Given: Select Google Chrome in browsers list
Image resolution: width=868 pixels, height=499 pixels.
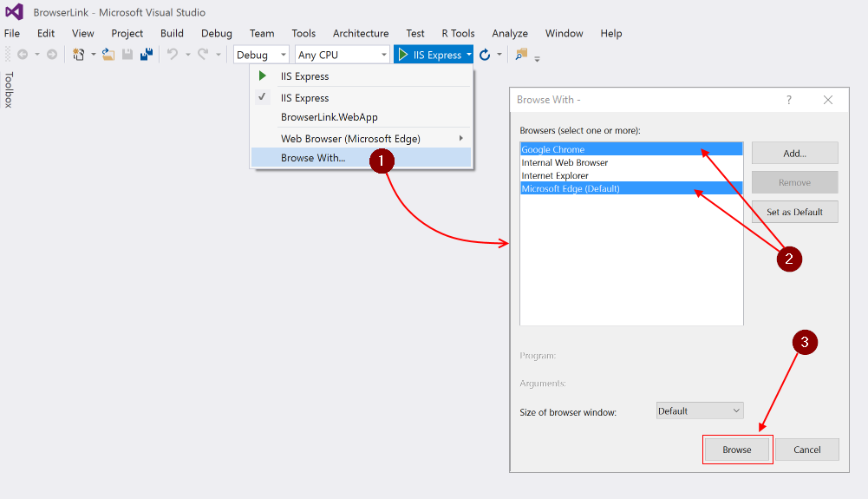Looking at the screenshot, I should (631, 149).
